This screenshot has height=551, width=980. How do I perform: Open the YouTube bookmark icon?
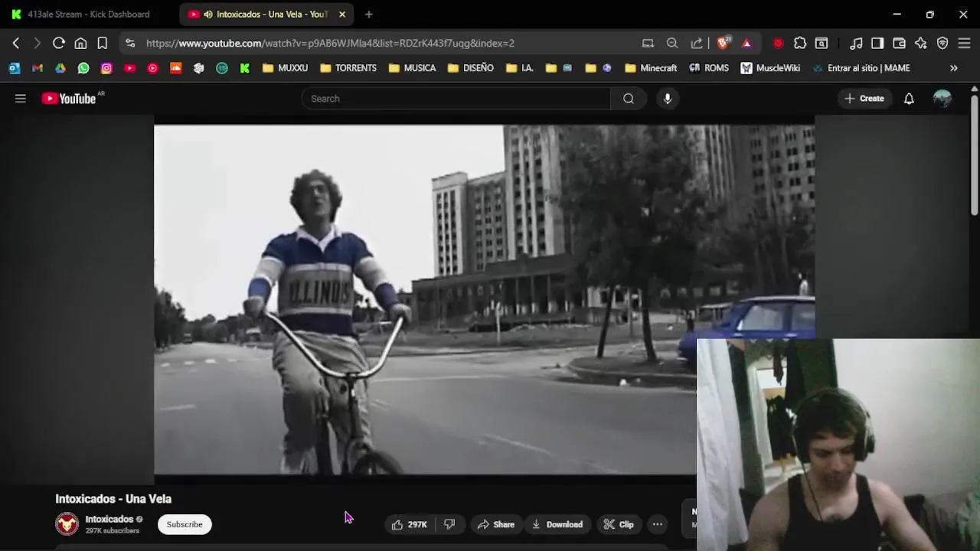[x=129, y=68]
